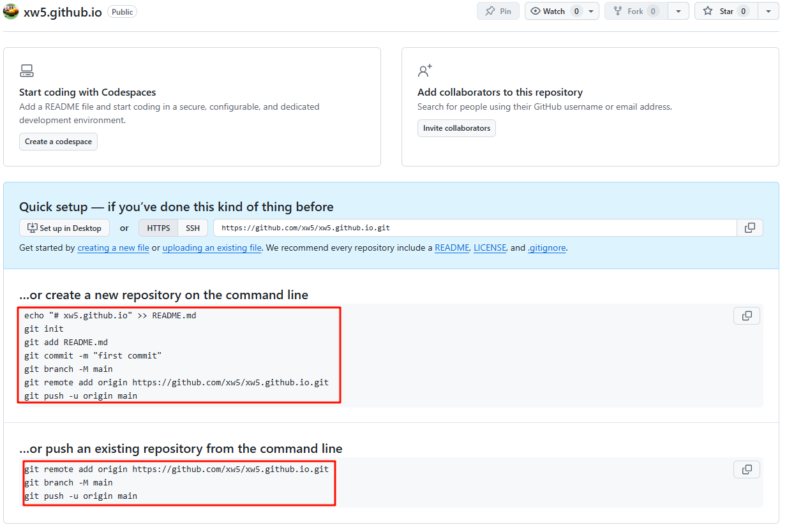Click '…or push an existing repository' heading
The height and width of the screenshot is (532, 787).
(181, 448)
